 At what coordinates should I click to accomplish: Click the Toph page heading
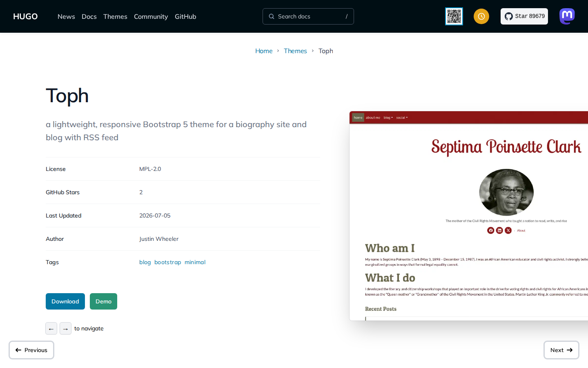[x=67, y=96]
